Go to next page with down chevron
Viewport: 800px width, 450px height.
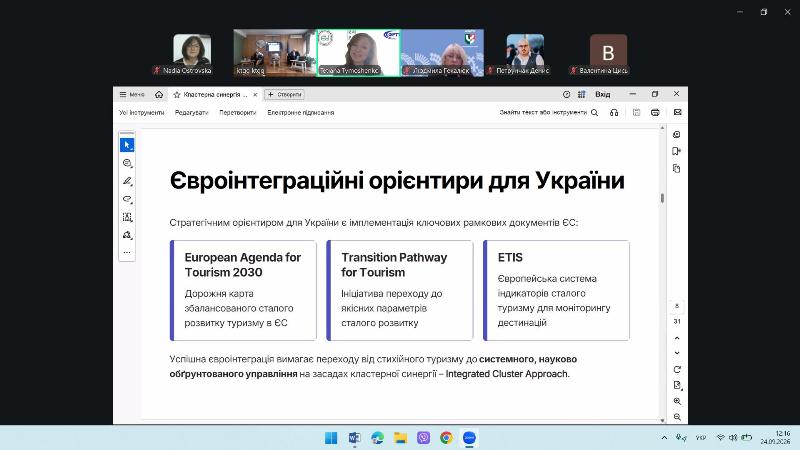click(x=677, y=353)
